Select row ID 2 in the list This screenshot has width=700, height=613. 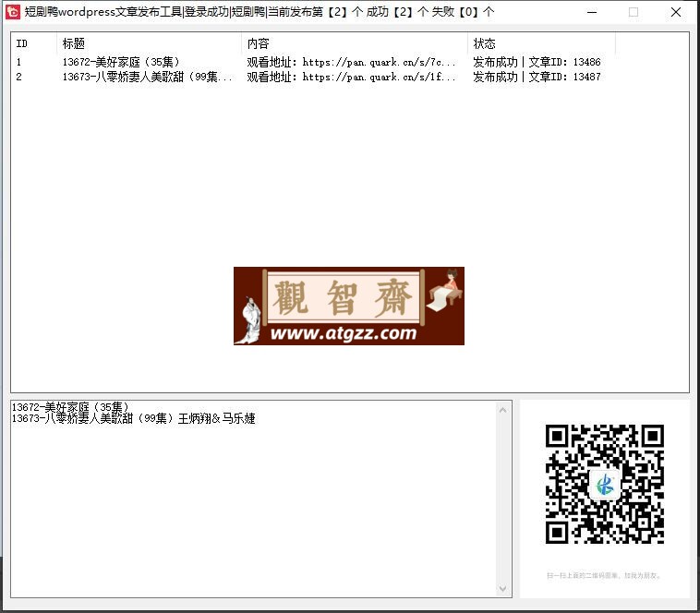(x=18, y=77)
